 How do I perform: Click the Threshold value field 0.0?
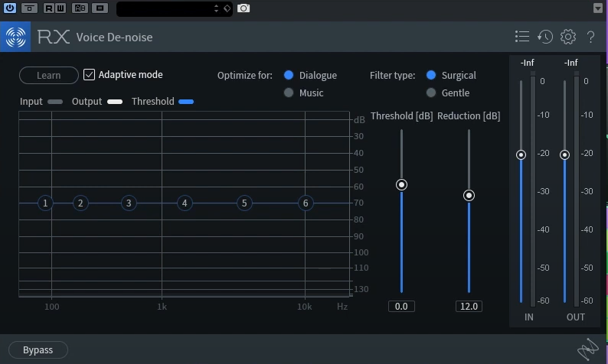(x=401, y=307)
